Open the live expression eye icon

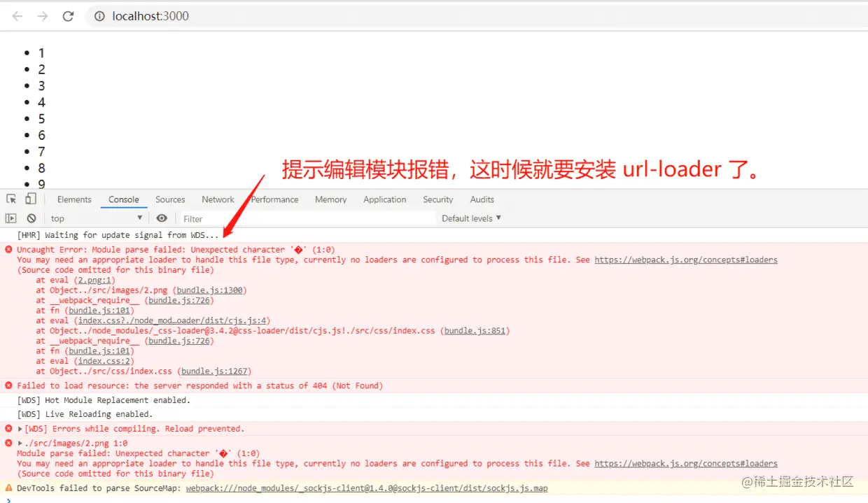tap(162, 218)
